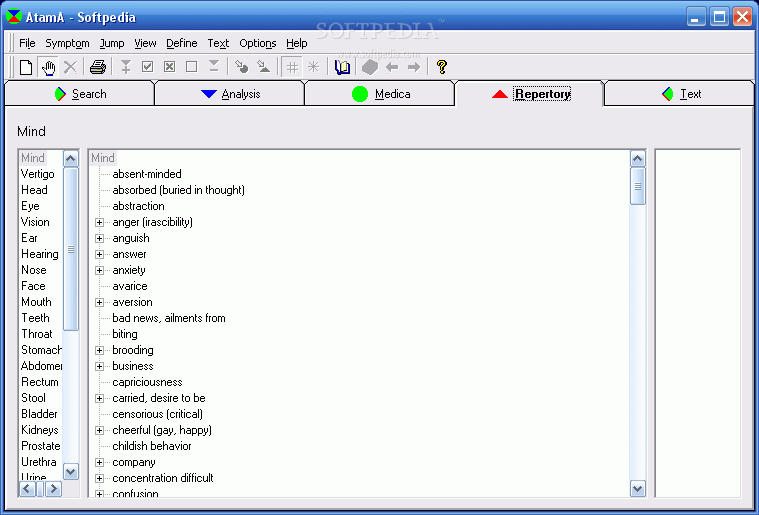Click chapter list horizontal scroll right arrow
The width and height of the screenshot is (759, 515).
[54, 489]
